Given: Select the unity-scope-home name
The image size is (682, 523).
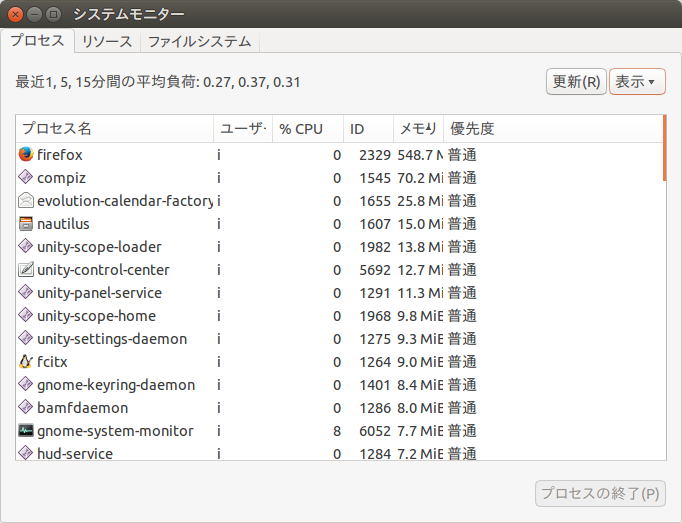Looking at the screenshot, I should coord(96,316).
